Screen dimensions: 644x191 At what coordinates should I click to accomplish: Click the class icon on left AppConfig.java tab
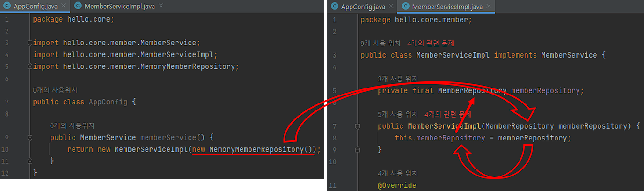click(x=7, y=6)
